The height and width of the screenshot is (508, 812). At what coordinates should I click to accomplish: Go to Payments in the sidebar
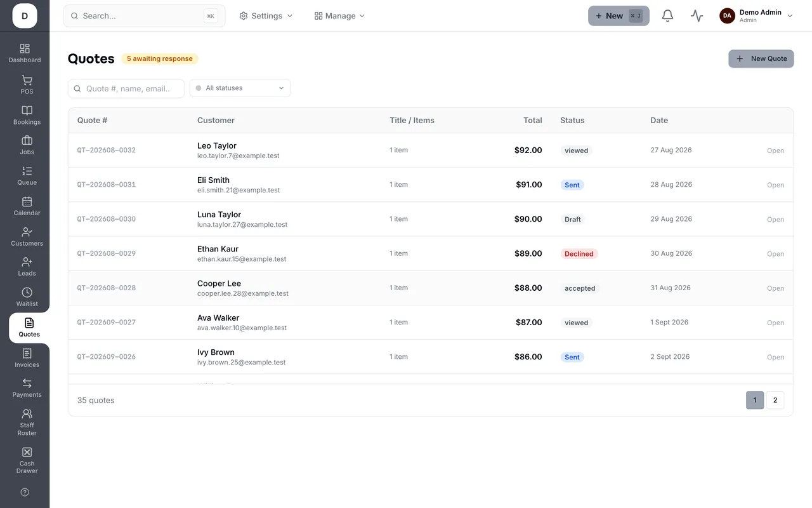point(27,388)
